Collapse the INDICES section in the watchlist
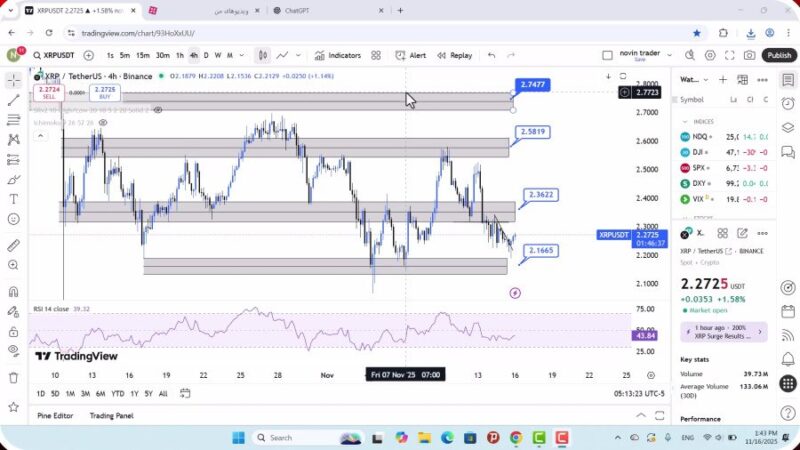The image size is (800, 450). (x=685, y=121)
